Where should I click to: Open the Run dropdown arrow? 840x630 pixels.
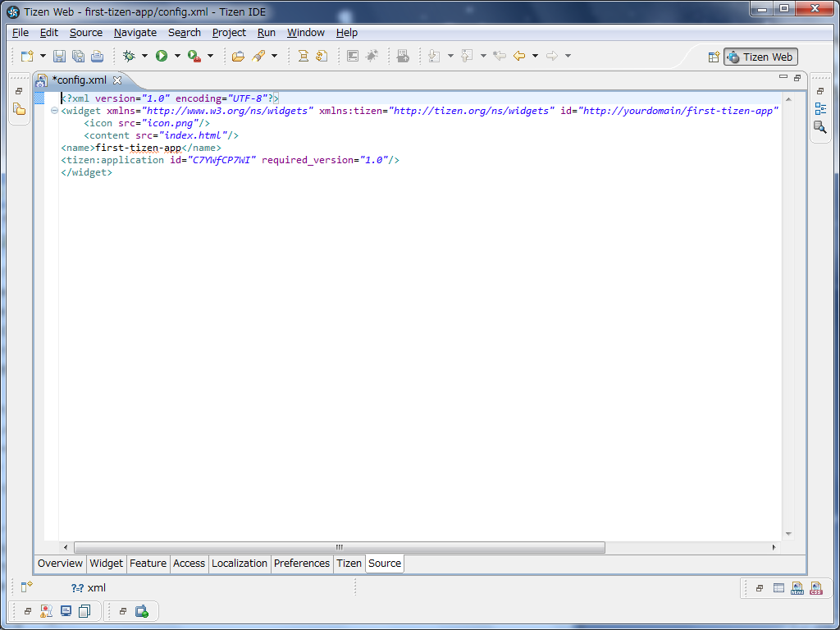click(177, 56)
